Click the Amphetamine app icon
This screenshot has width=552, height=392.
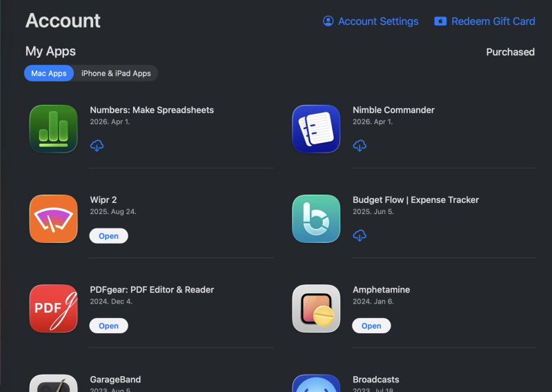(x=316, y=308)
